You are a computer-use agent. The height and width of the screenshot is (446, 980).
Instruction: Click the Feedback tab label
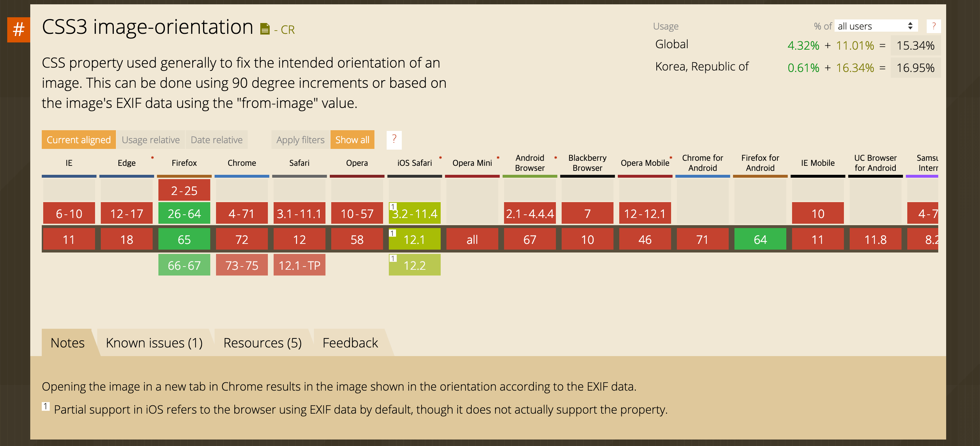tap(350, 342)
